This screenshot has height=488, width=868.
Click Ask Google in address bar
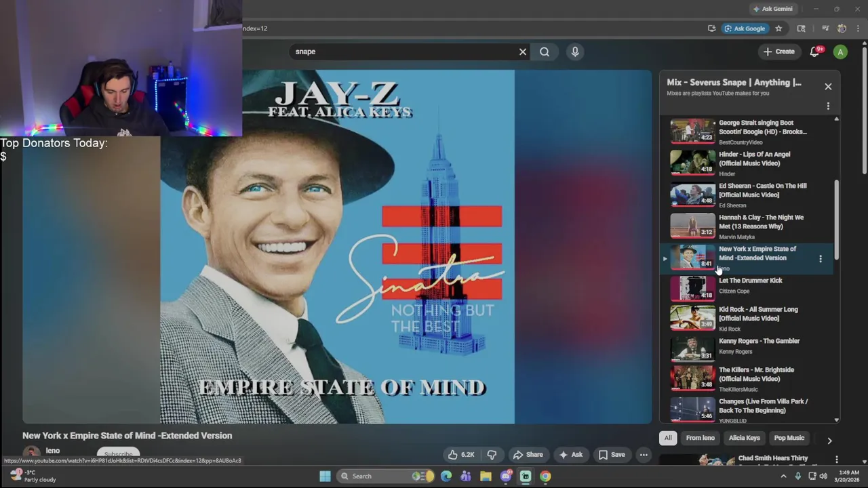(x=745, y=28)
